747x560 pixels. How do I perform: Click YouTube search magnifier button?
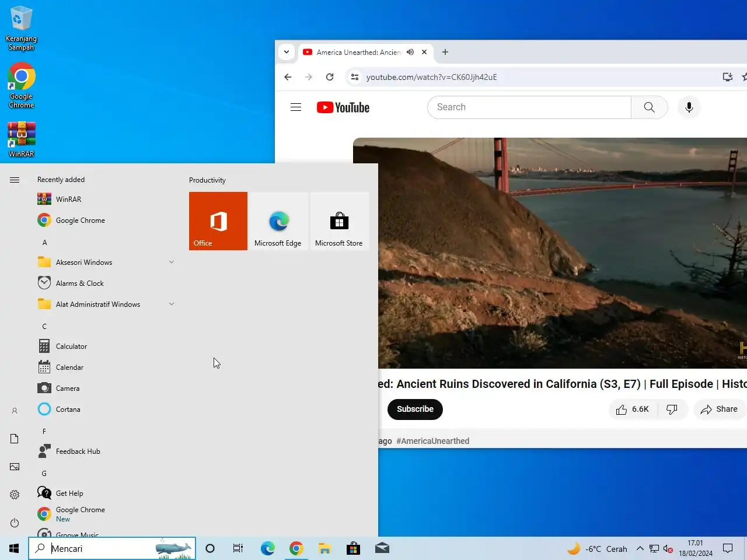click(x=649, y=107)
